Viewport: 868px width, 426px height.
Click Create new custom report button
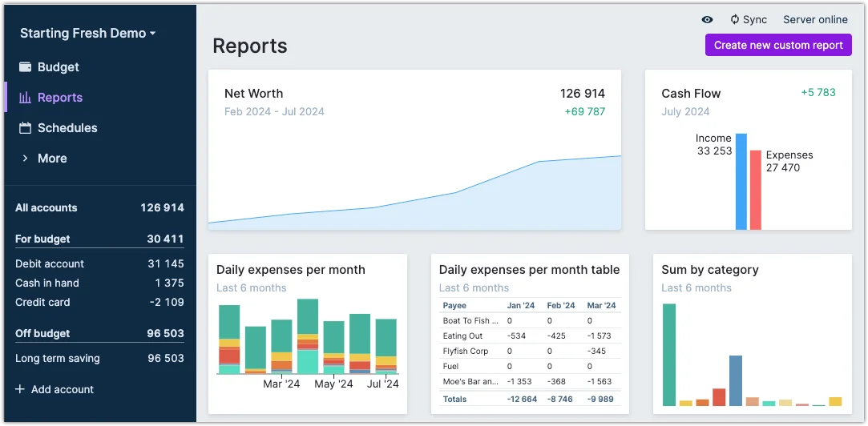click(777, 45)
